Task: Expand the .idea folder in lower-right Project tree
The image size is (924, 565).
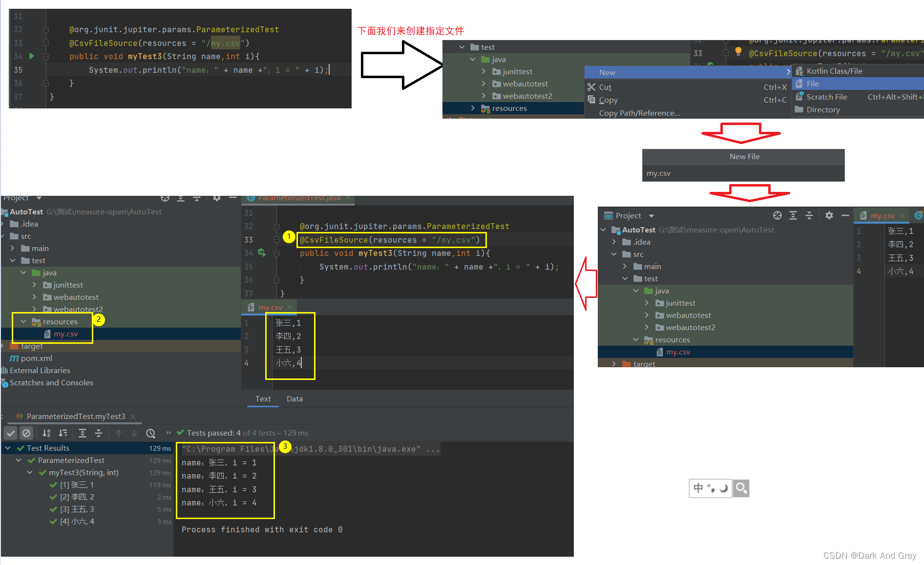Action: pos(614,242)
